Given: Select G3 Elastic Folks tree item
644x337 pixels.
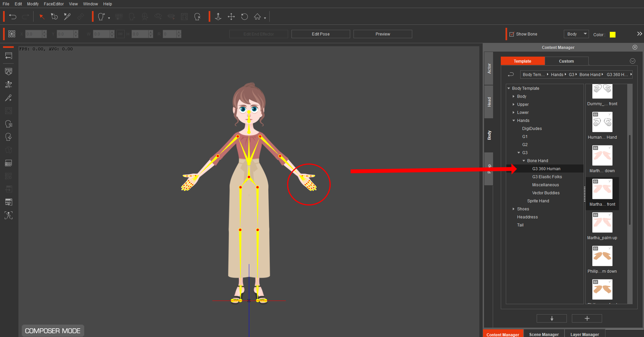Looking at the screenshot, I should pyautogui.click(x=547, y=177).
